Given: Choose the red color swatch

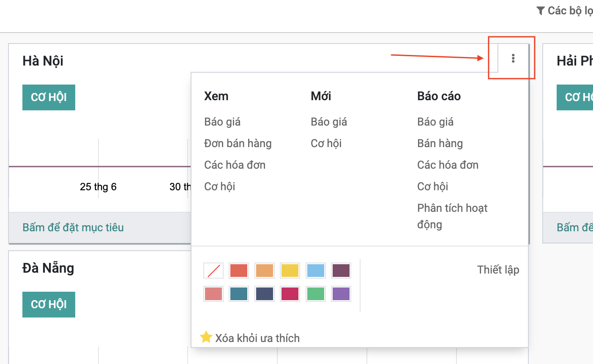Looking at the screenshot, I should click(x=239, y=271).
